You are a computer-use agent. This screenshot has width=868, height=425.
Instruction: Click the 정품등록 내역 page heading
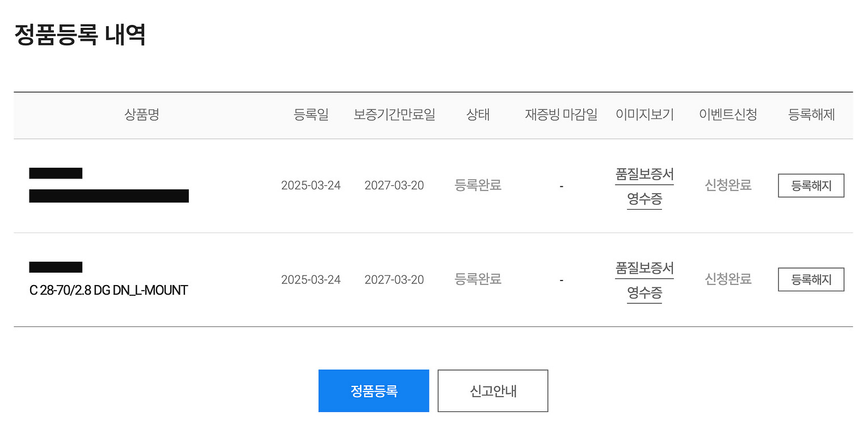tap(80, 35)
